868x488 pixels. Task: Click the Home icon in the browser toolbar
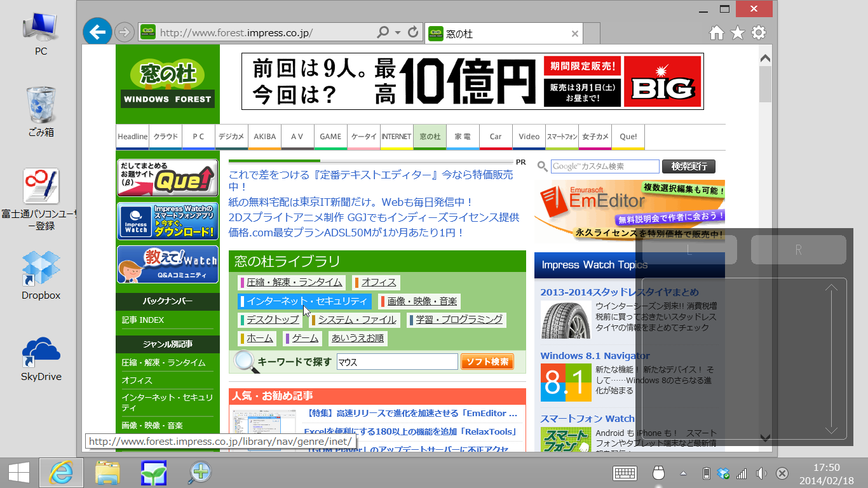[716, 32]
